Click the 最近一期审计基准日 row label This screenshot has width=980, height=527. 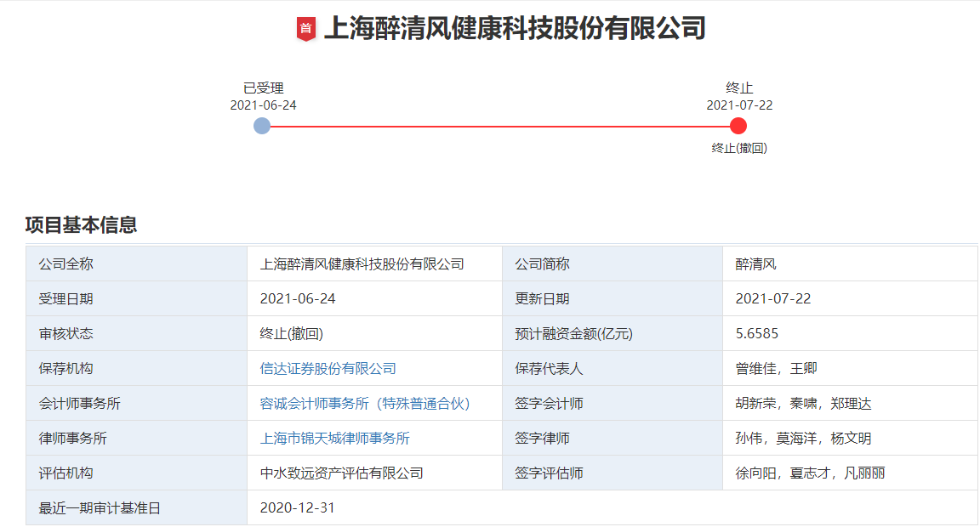pyautogui.click(x=100, y=508)
